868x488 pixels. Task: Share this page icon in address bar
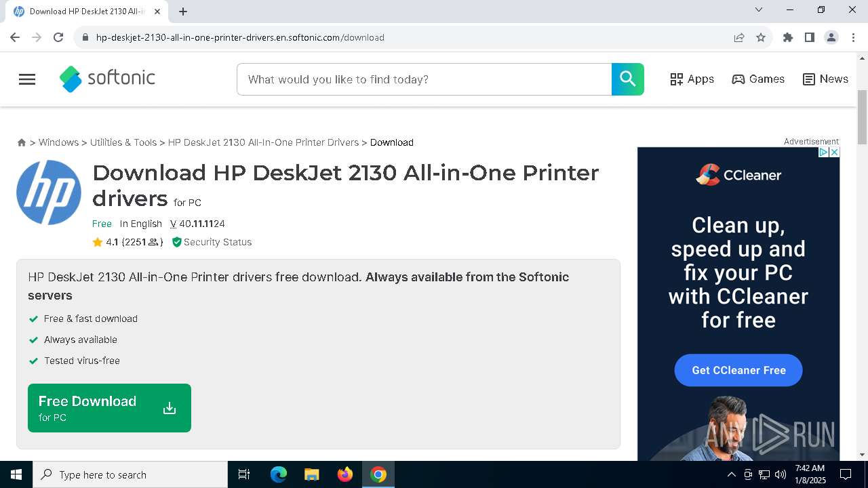(x=739, y=37)
